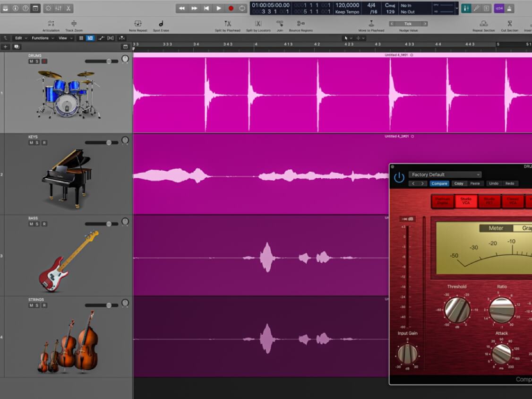Open the Editors scissors icon
This screenshot has height=399, width=532.
68,8
